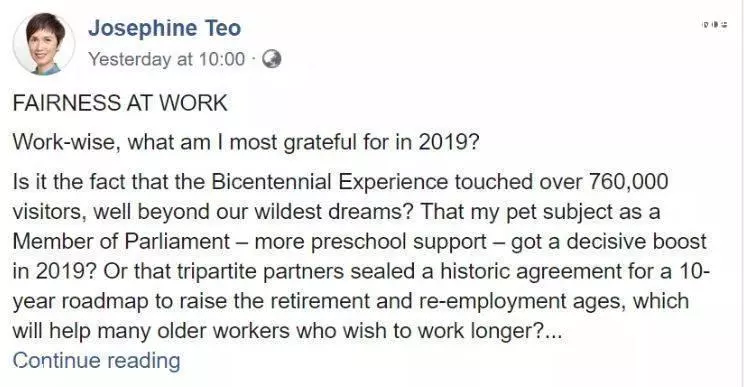This screenshot has height=387, width=744.
Task: Open Josephine Teo's profile picture
Action: pyautogui.click(x=43, y=44)
